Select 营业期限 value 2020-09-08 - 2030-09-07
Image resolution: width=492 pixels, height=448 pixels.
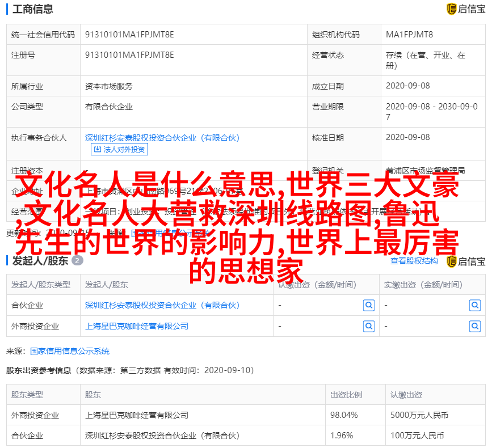[432, 112]
